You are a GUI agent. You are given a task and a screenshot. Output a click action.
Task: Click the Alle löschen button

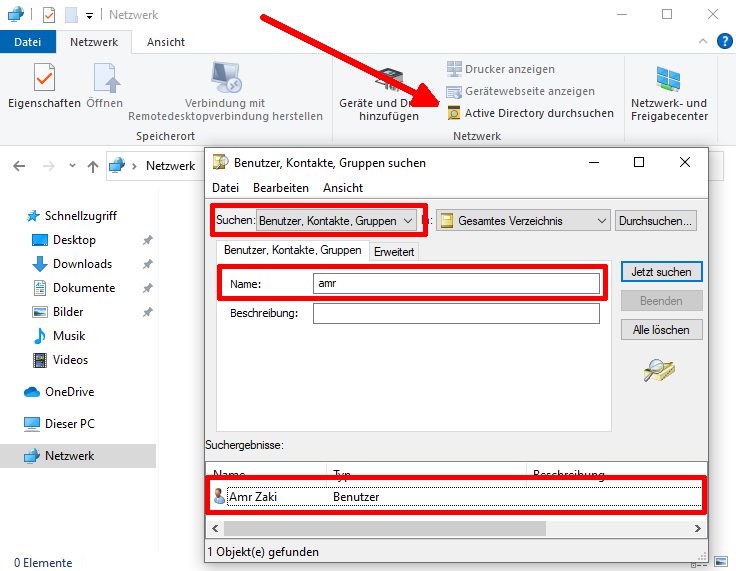[x=661, y=330]
